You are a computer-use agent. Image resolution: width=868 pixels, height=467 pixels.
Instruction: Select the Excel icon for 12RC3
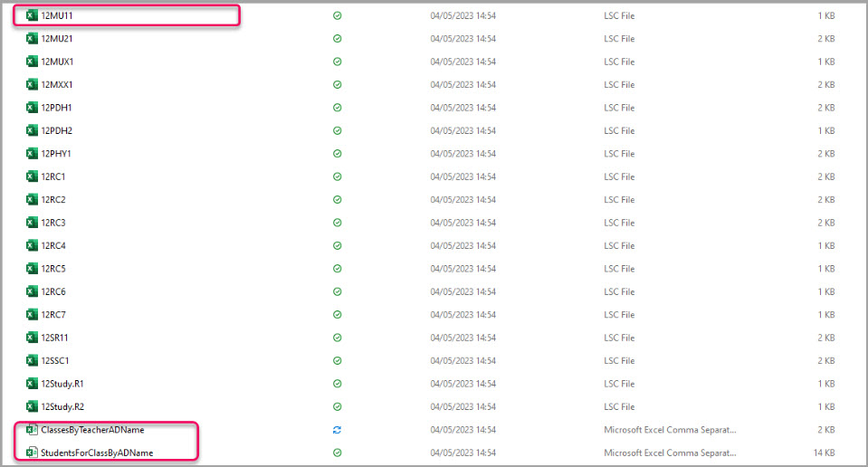32,223
